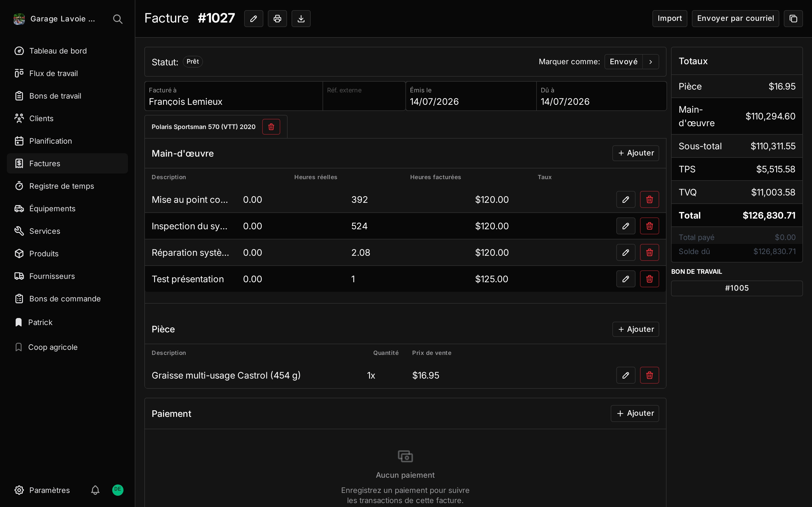Add a payment with the Paiement Ajouter button
812x507 pixels.
point(635,413)
